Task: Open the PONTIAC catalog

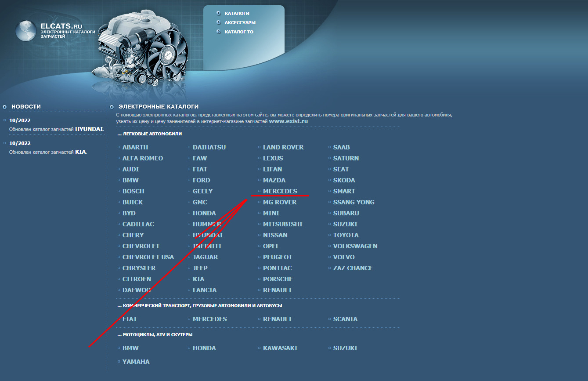Action: coord(278,268)
